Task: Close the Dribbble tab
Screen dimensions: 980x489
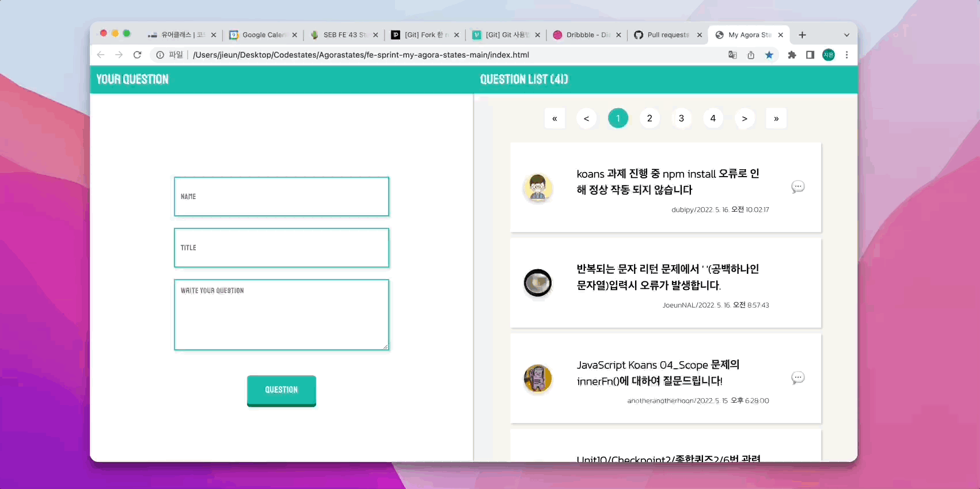Action: (x=618, y=35)
